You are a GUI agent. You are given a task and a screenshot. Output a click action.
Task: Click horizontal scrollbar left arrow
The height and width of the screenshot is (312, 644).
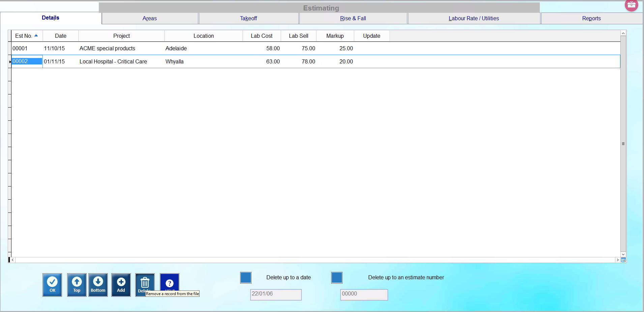13,260
